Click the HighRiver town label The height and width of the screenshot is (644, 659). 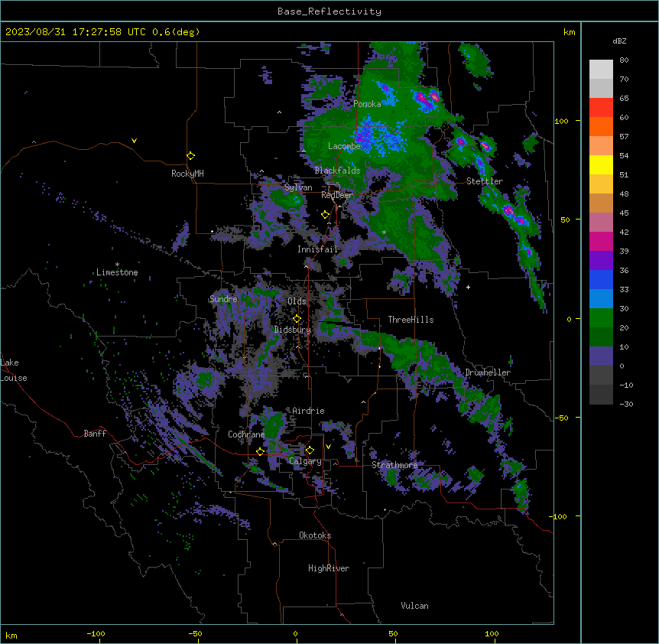click(329, 568)
